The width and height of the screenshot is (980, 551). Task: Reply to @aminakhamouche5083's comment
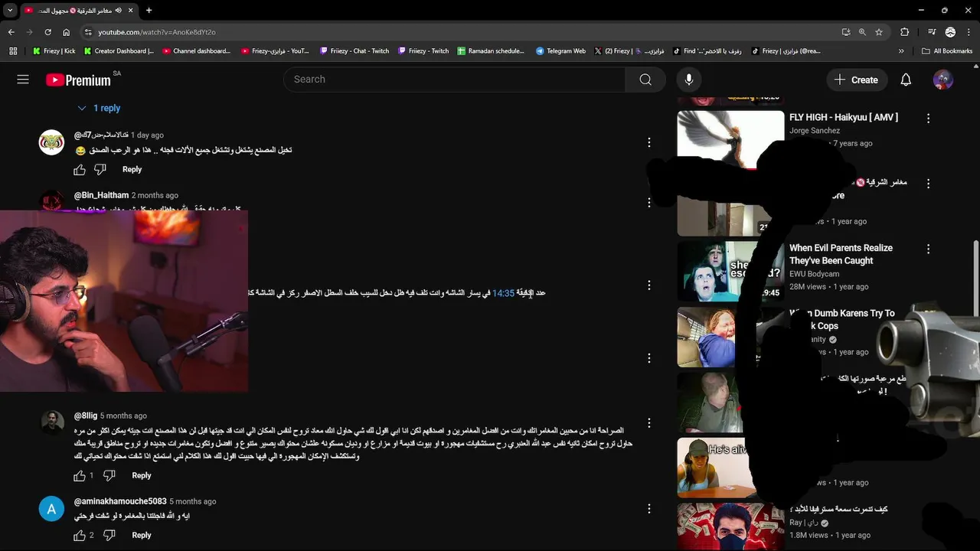(x=142, y=535)
